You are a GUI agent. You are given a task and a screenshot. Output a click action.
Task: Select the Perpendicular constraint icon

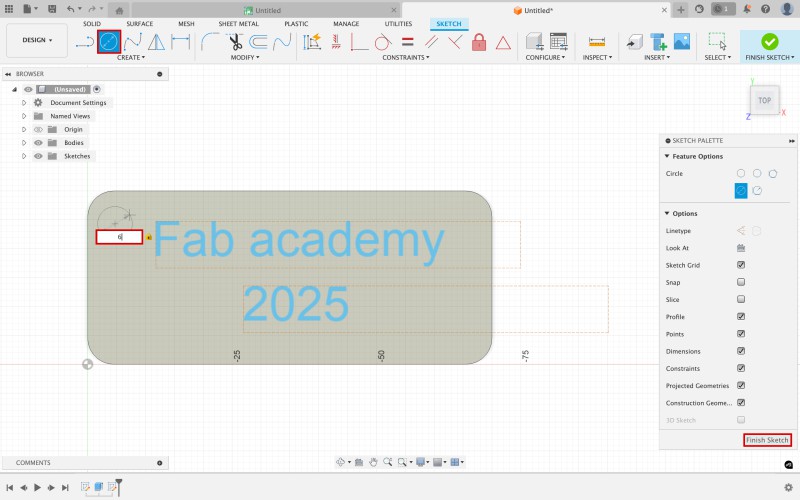tap(455, 42)
